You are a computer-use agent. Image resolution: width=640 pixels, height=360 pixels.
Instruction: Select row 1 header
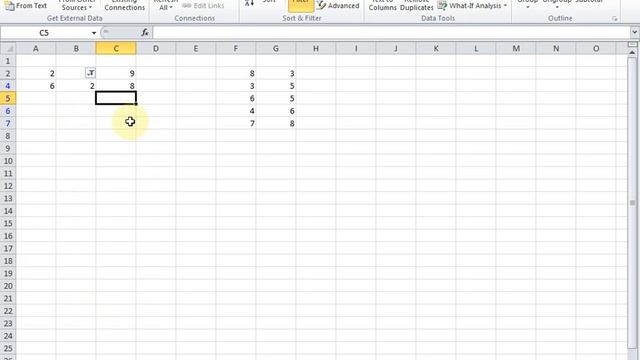click(8, 61)
